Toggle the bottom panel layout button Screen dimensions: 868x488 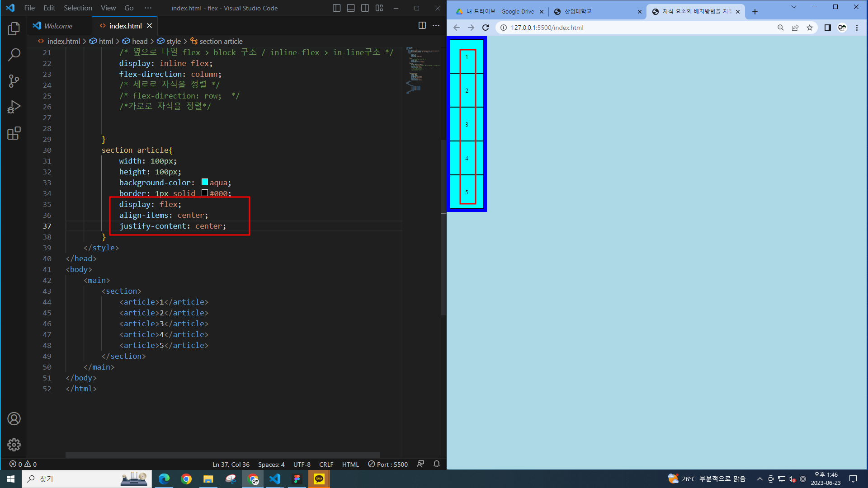pos(351,8)
